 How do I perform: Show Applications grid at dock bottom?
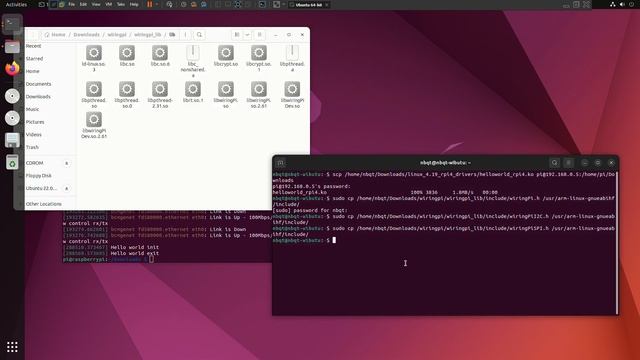(x=12, y=347)
